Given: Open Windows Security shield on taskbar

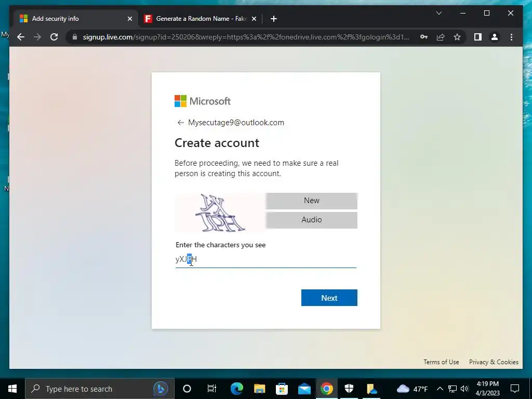Looking at the screenshot, I should point(349,389).
